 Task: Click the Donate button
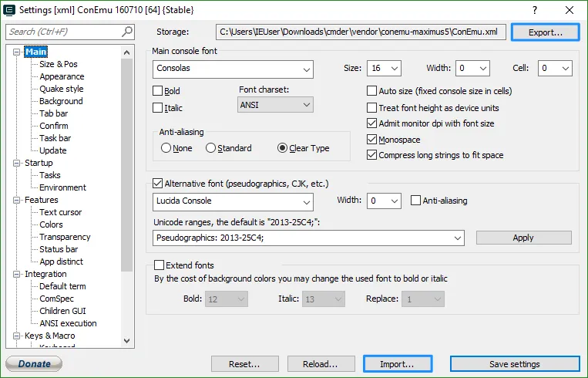(x=34, y=364)
